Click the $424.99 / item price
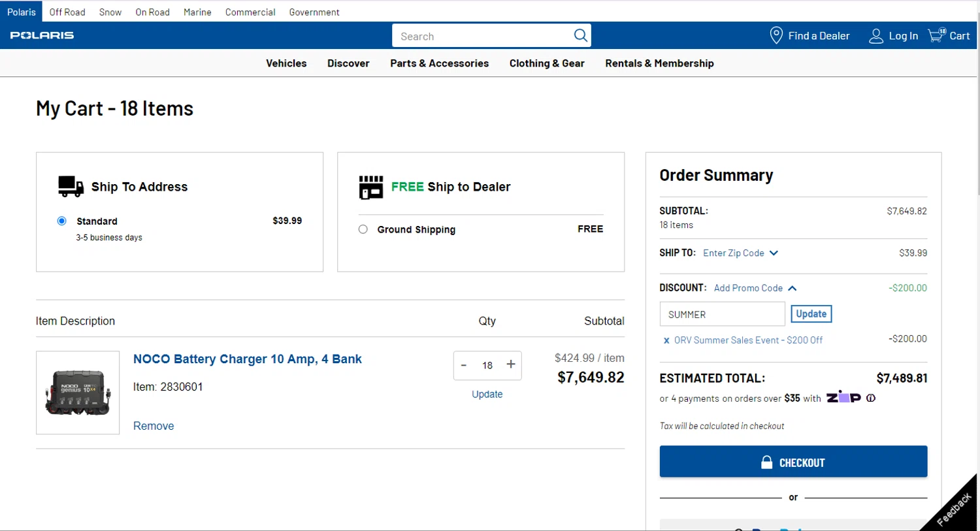This screenshot has height=531, width=980. pos(589,358)
